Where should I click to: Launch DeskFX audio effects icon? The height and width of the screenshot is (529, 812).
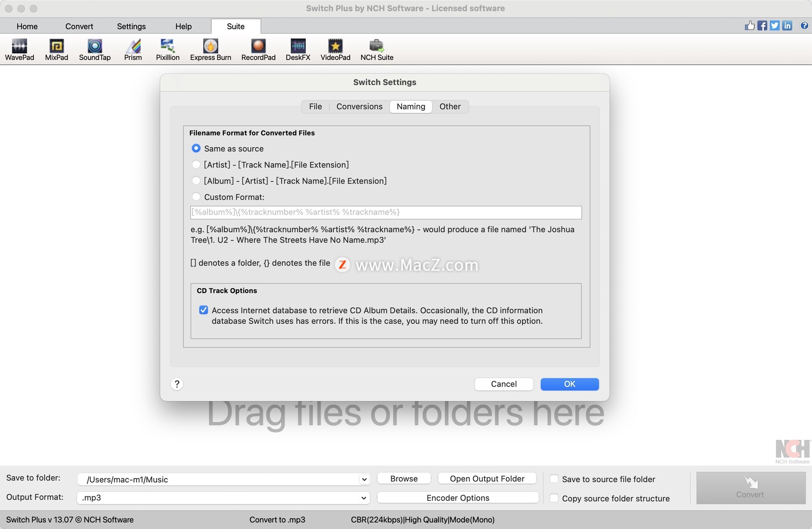(x=298, y=49)
